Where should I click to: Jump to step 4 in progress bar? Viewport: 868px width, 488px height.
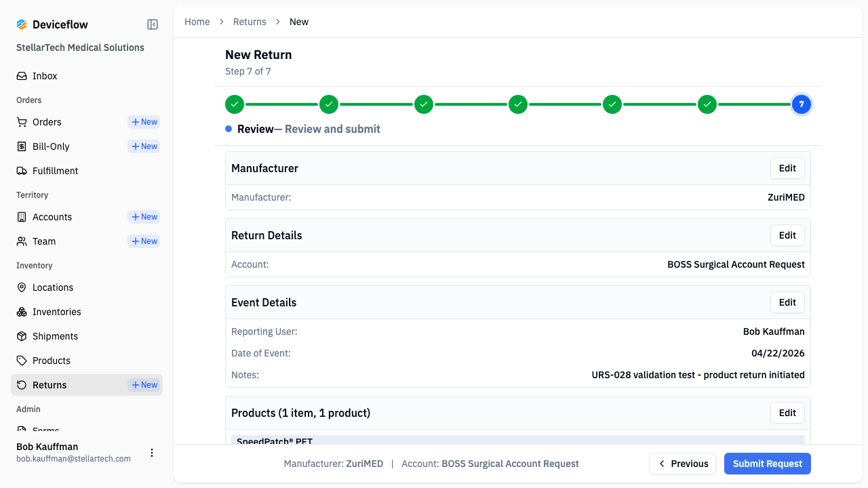(518, 104)
